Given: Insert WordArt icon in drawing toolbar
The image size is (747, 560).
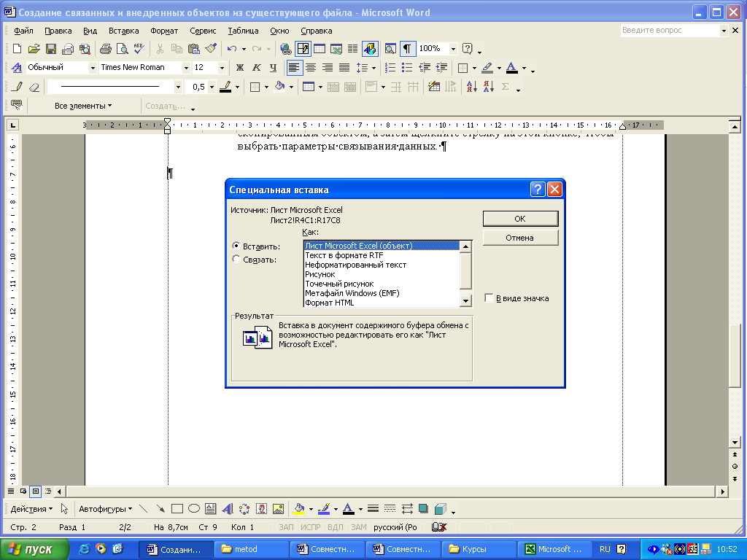Looking at the screenshot, I should (x=228, y=509).
